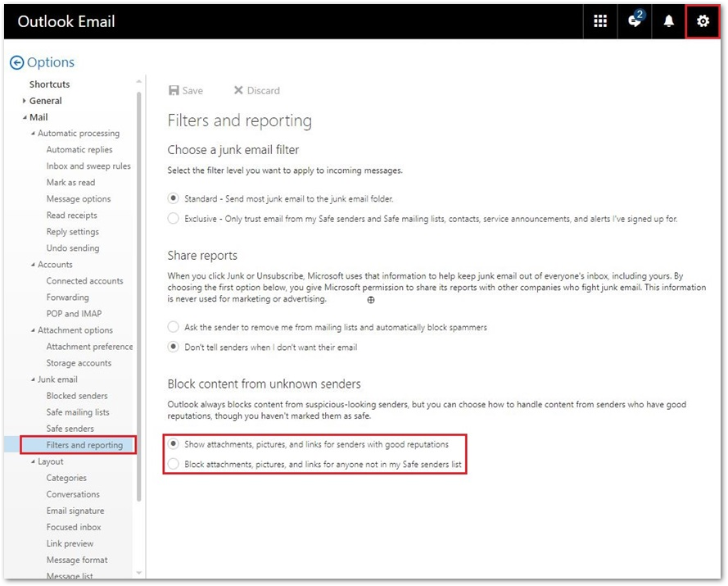
Task: Open the notifications bell icon
Action: click(x=669, y=21)
